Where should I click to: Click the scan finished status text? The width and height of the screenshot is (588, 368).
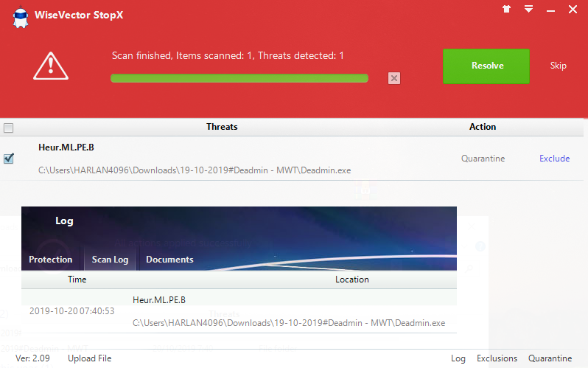point(228,56)
